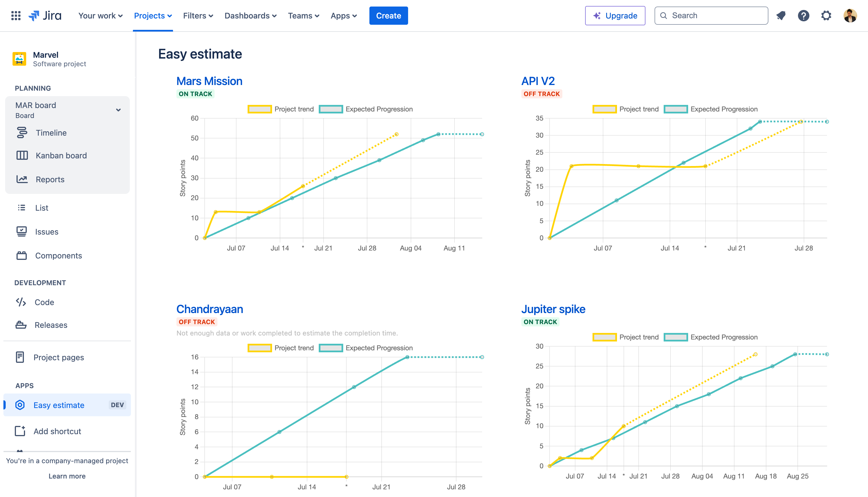Open Project pages
The height and width of the screenshot is (497, 868).
[x=58, y=357]
